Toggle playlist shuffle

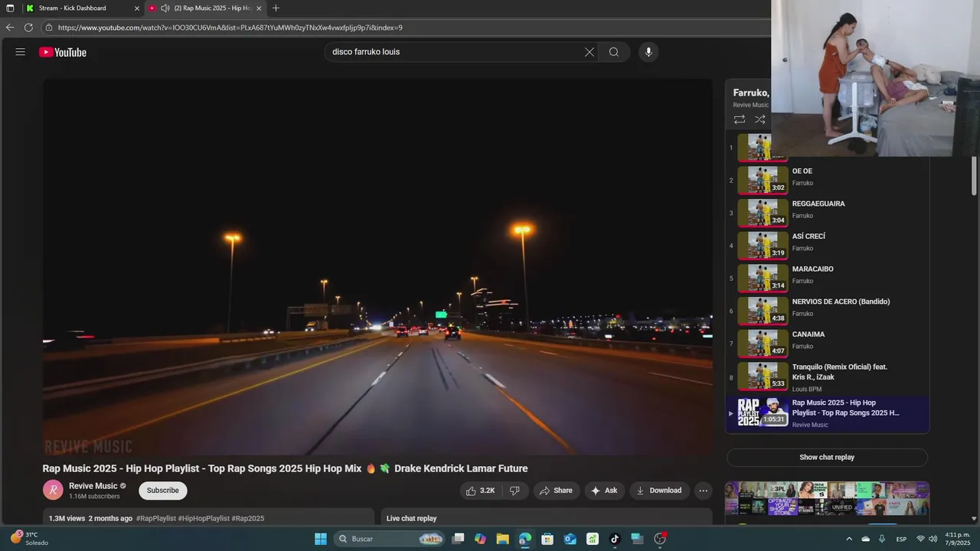click(x=760, y=119)
